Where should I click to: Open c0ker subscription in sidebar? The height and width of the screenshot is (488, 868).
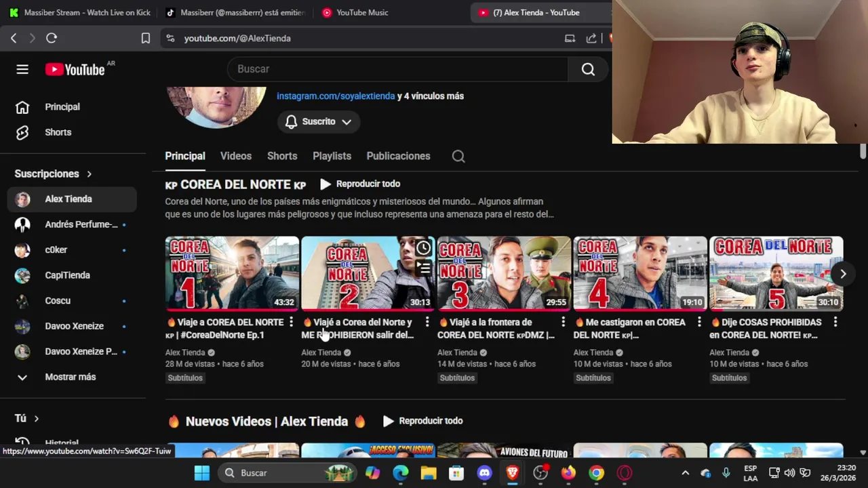(72, 250)
